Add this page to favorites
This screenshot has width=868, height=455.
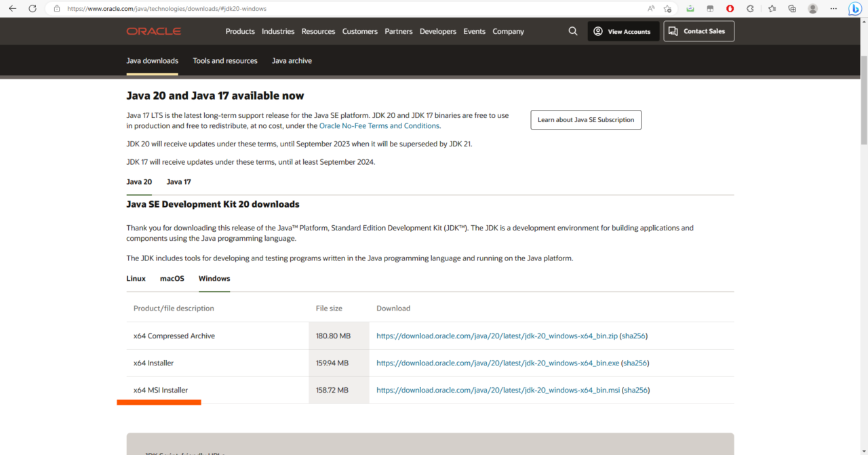667,8
